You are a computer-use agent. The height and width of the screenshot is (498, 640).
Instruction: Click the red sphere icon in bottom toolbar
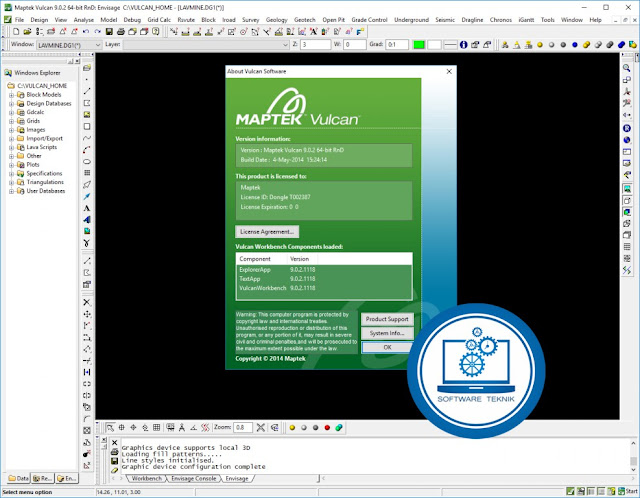(x=327, y=427)
